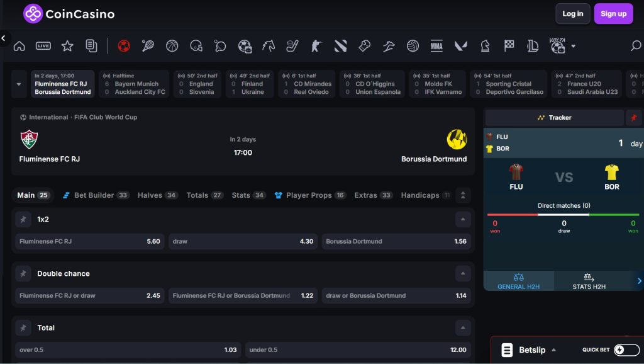Select the Basketball sport icon
Screen dimensions: 644x364
tap(172, 45)
